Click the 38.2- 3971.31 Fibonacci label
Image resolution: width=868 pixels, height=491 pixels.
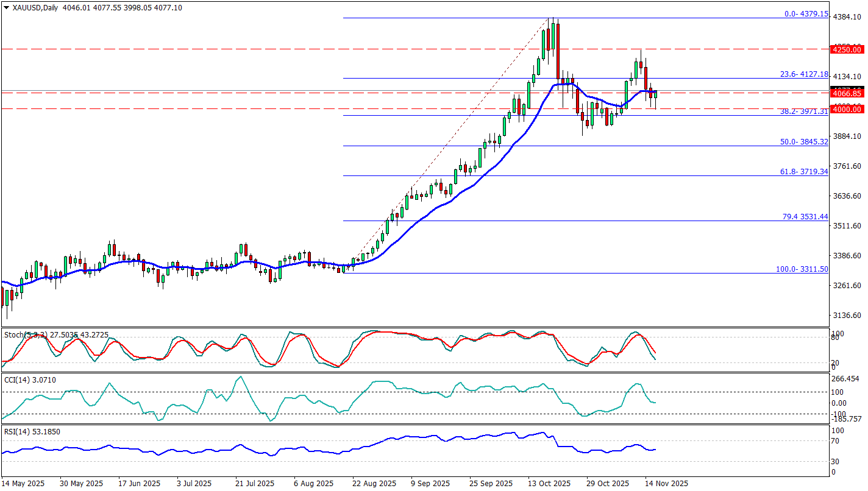tap(805, 112)
